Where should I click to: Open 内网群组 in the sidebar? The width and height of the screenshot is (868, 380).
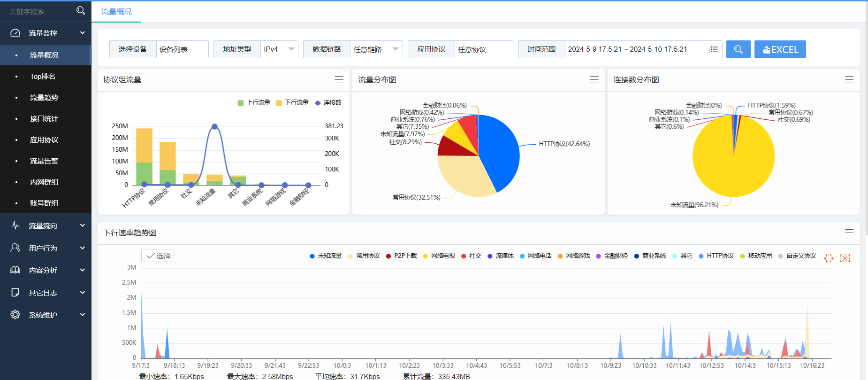46,182
